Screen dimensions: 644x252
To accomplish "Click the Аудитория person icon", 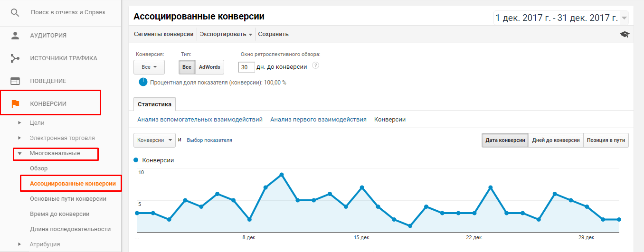I will pyautogui.click(x=15, y=35).
